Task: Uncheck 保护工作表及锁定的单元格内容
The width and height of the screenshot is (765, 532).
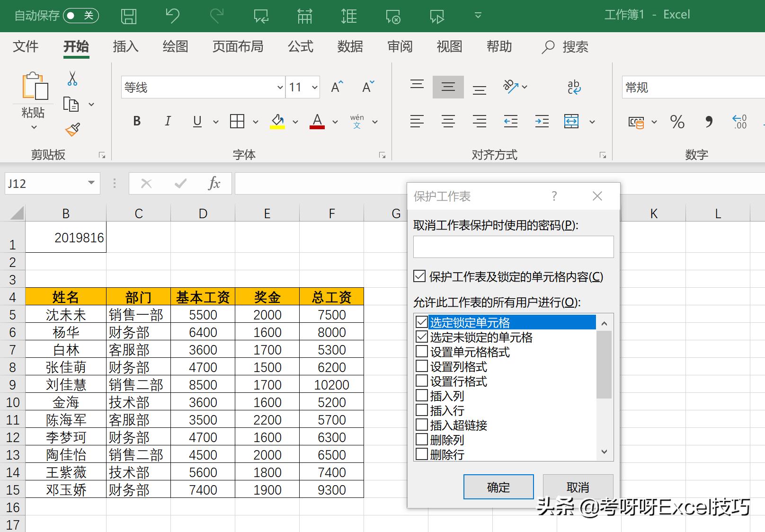Action: [x=419, y=277]
